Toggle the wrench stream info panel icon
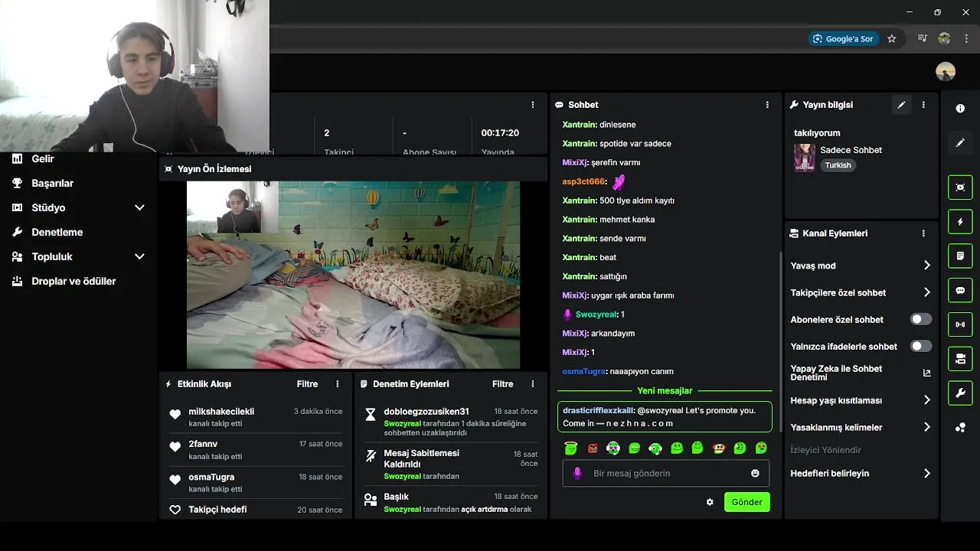Screen dimensions: 980x551 [x=960, y=393]
